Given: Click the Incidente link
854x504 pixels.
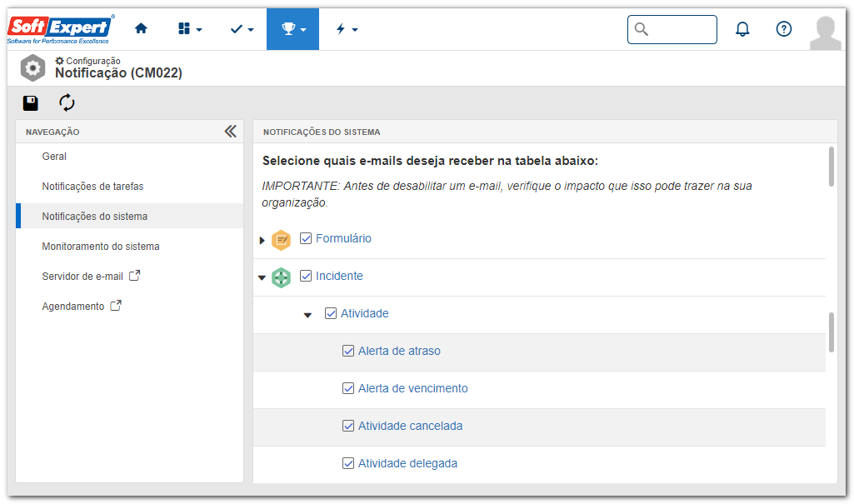Looking at the screenshot, I should (x=339, y=276).
